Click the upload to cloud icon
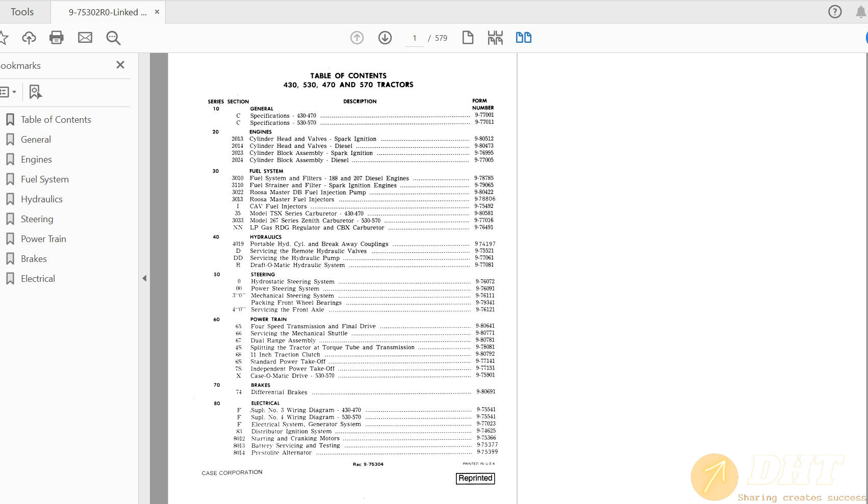 click(x=29, y=38)
